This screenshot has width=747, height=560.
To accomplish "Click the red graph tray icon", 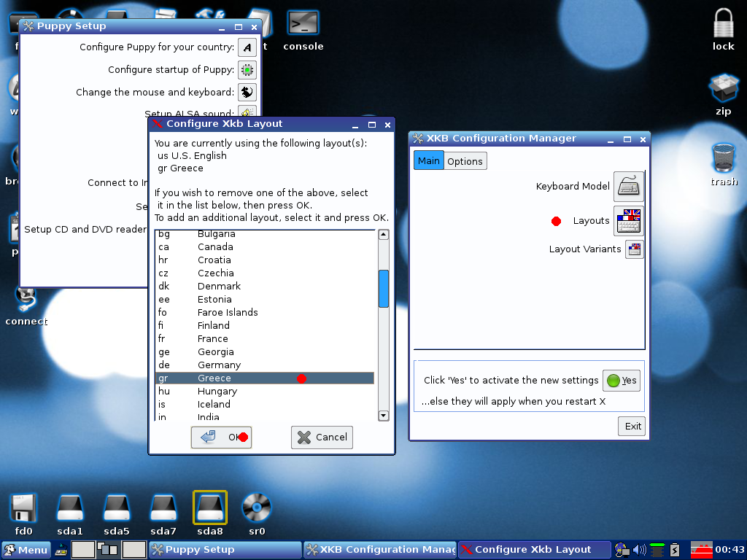I will [701, 550].
